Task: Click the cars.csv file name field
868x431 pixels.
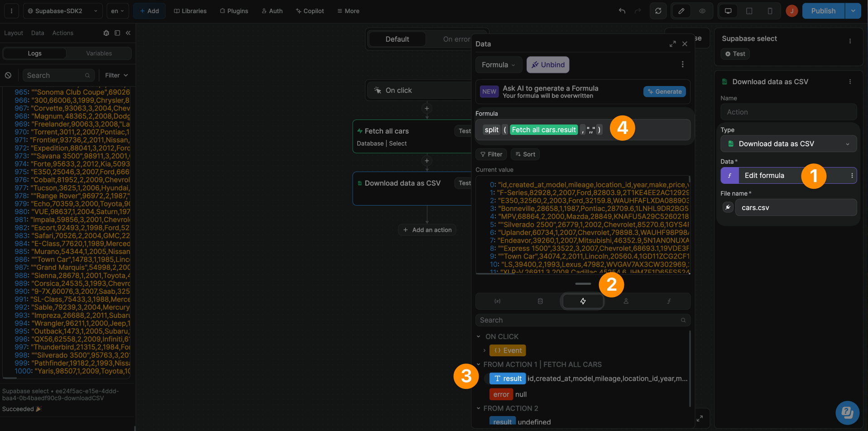Action: coord(796,207)
